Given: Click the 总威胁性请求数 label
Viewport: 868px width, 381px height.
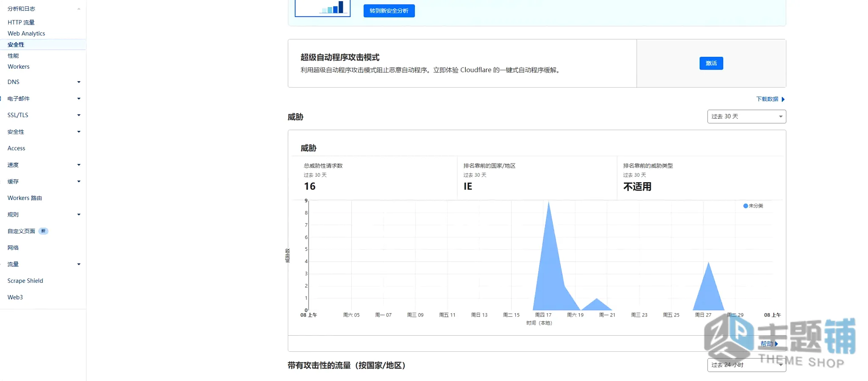Looking at the screenshot, I should pyautogui.click(x=323, y=166).
